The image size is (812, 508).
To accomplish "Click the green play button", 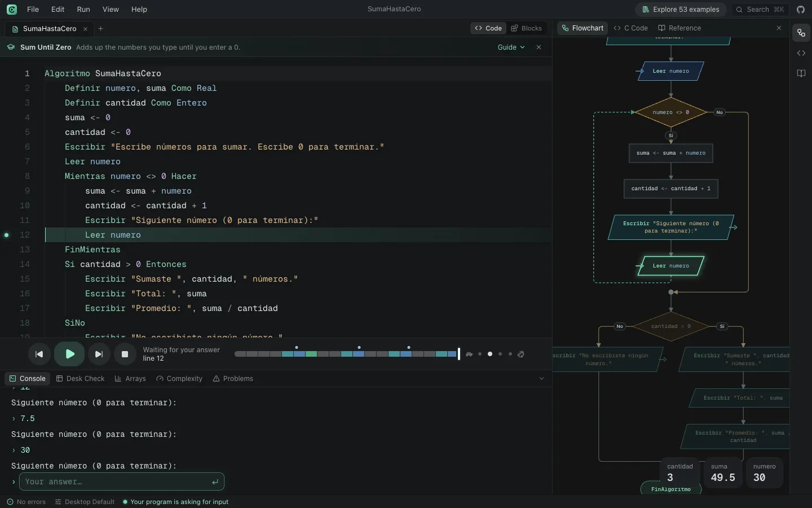I will click(x=69, y=354).
